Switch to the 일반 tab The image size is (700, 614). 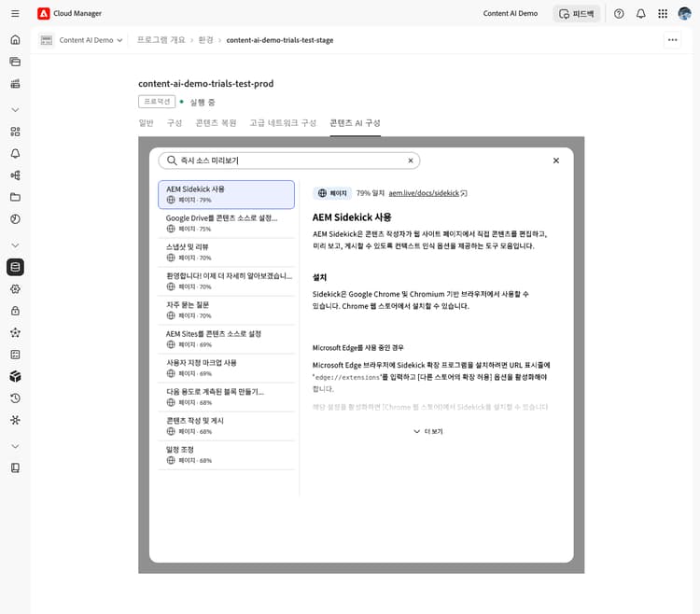(146, 123)
